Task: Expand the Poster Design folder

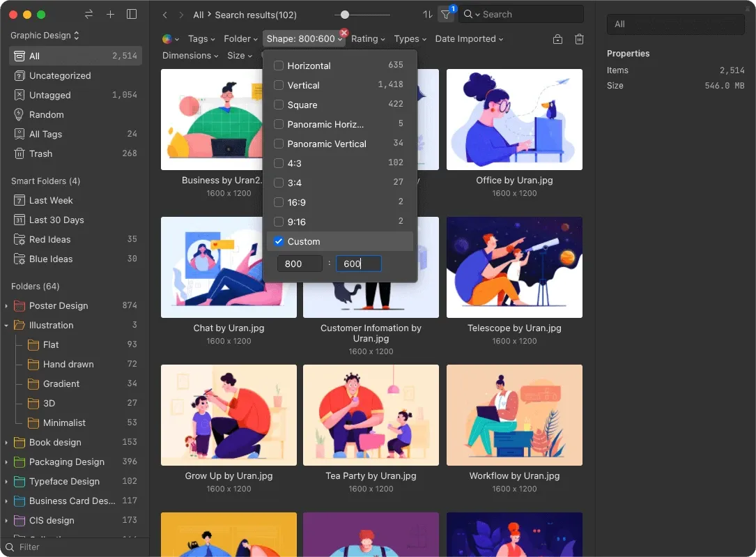Action: tap(6, 306)
